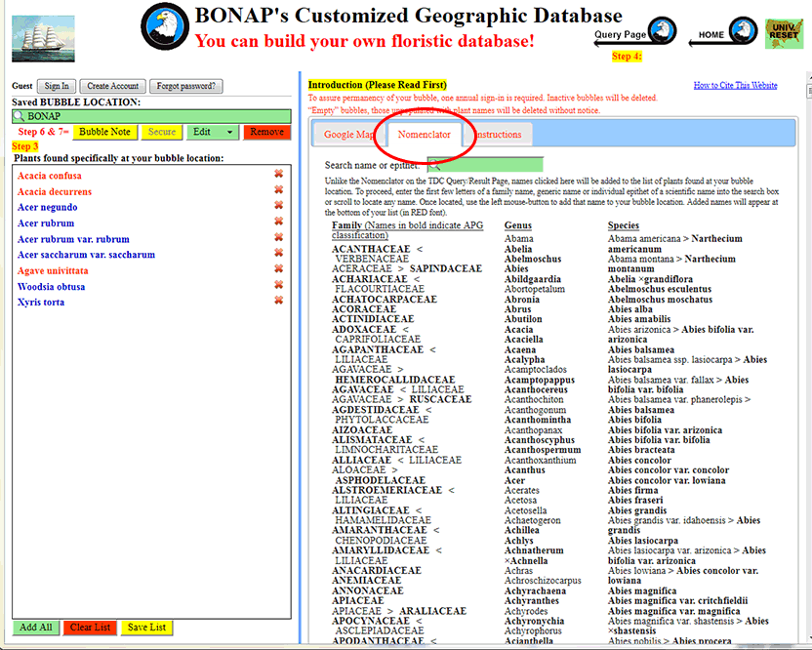Delete Acer negundo using its red X
This screenshot has width=812, height=650.
pyautogui.click(x=278, y=206)
